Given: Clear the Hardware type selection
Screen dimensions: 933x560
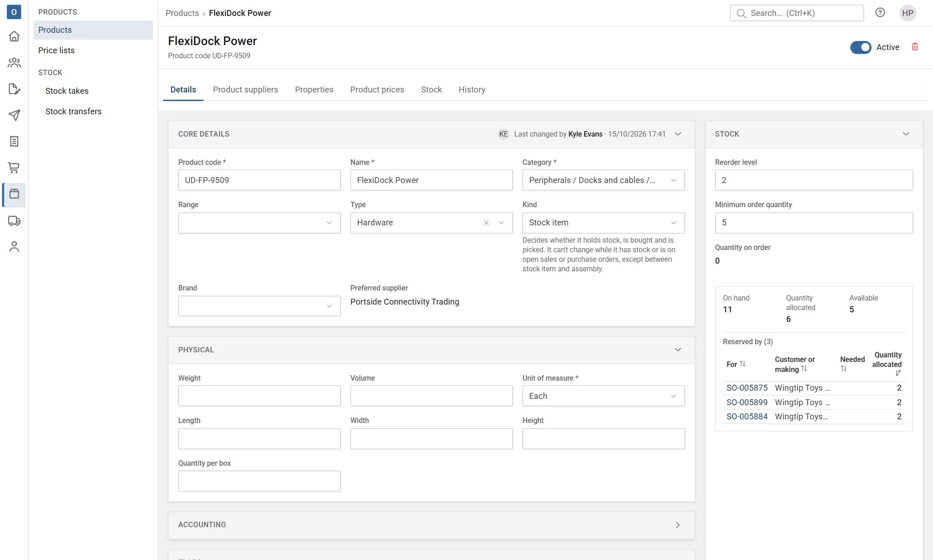Looking at the screenshot, I should (486, 223).
